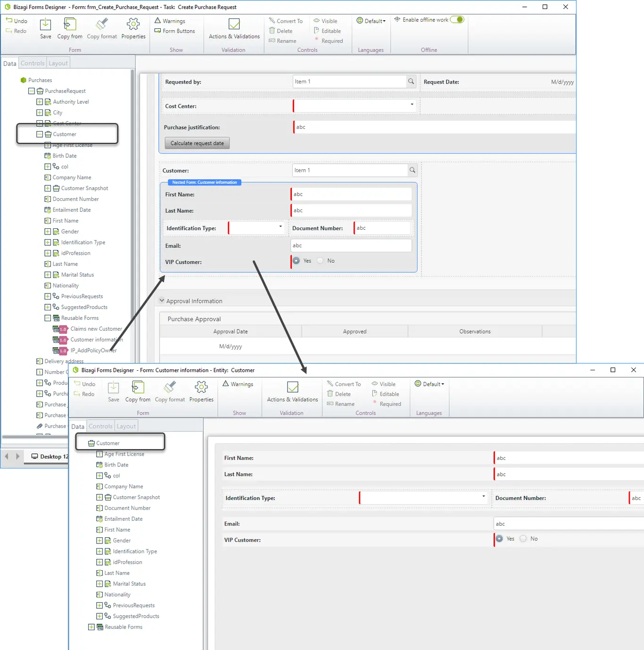Select No for VIP Customer in nested form
This screenshot has width=644, height=650.
tap(321, 261)
